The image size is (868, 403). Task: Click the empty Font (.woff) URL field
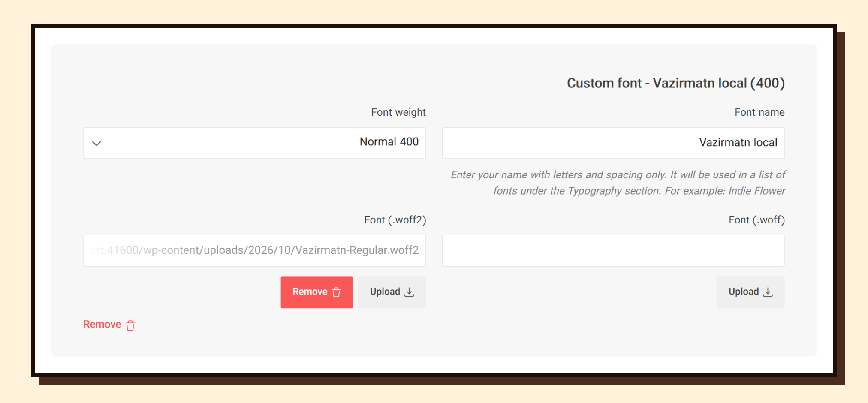coord(613,250)
